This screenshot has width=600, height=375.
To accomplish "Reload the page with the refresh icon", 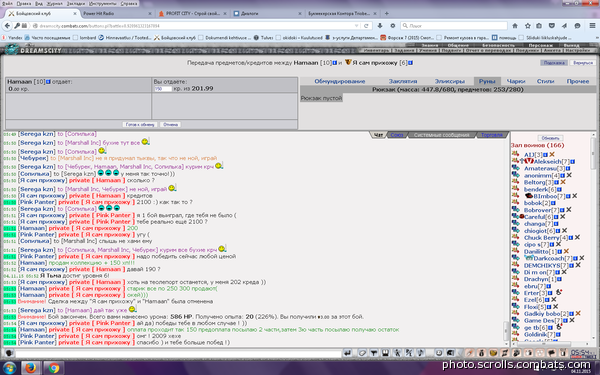I will [366, 26].
